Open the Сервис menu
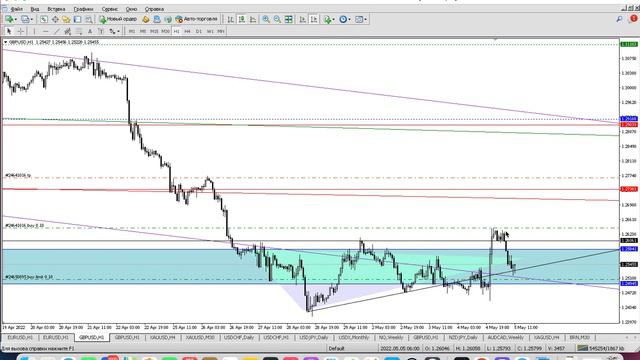Viewport: 640px width, 360px height. pos(110,9)
